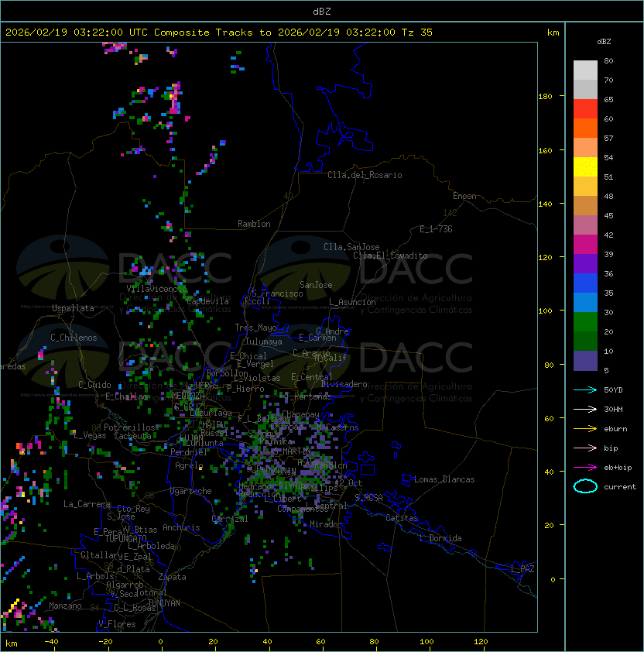Click the '65' value on dBZ scale

pos(608,100)
